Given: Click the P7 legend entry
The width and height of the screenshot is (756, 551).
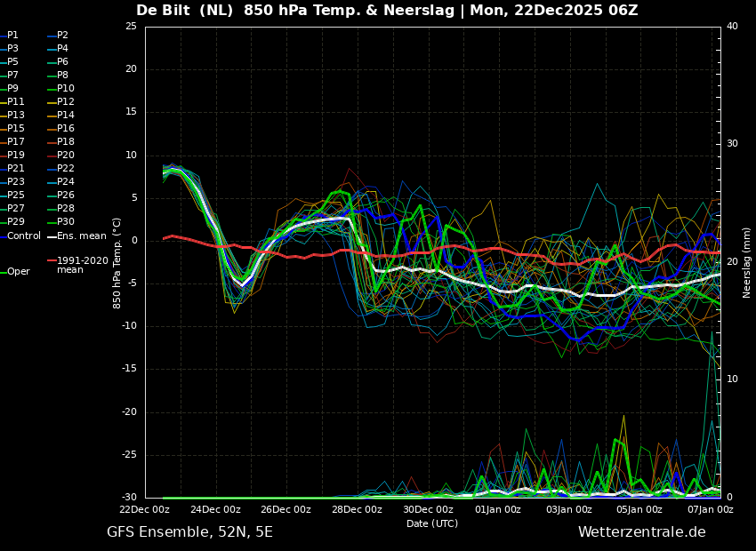Looking at the screenshot, I should click(10, 76).
